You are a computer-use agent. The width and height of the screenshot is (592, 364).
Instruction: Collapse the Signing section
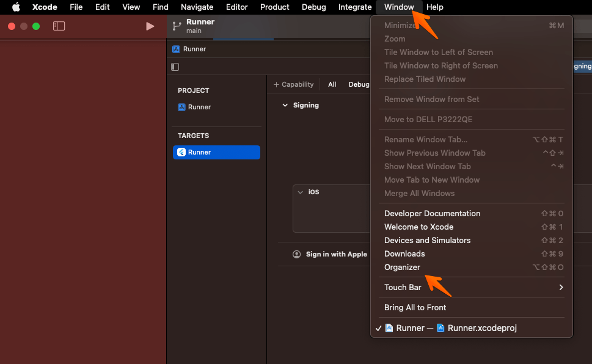285,105
